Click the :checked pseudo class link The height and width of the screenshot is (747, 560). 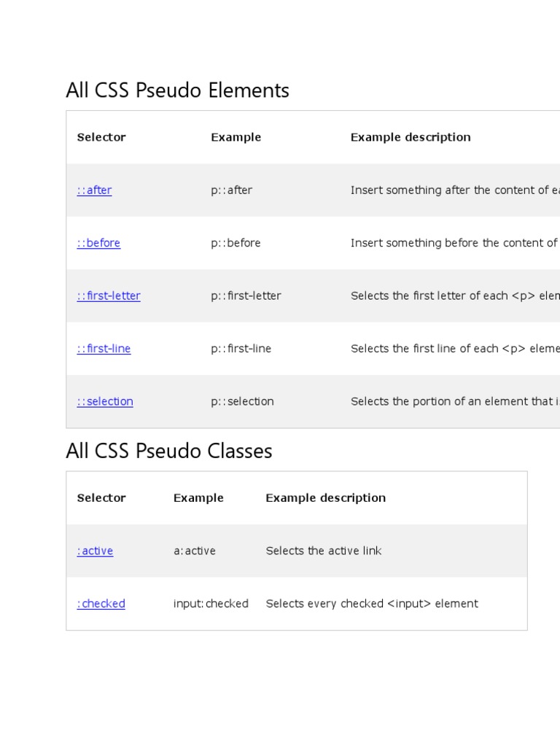coord(101,603)
